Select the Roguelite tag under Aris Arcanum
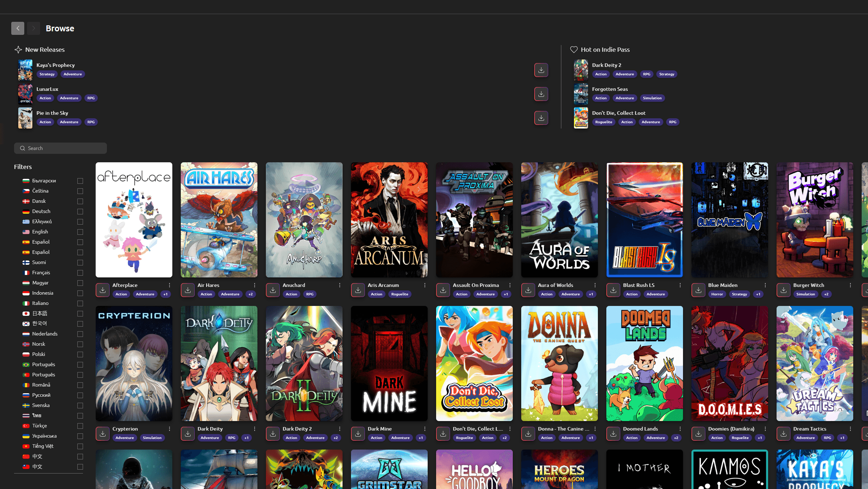This screenshot has width=868, height=489. 400,294
